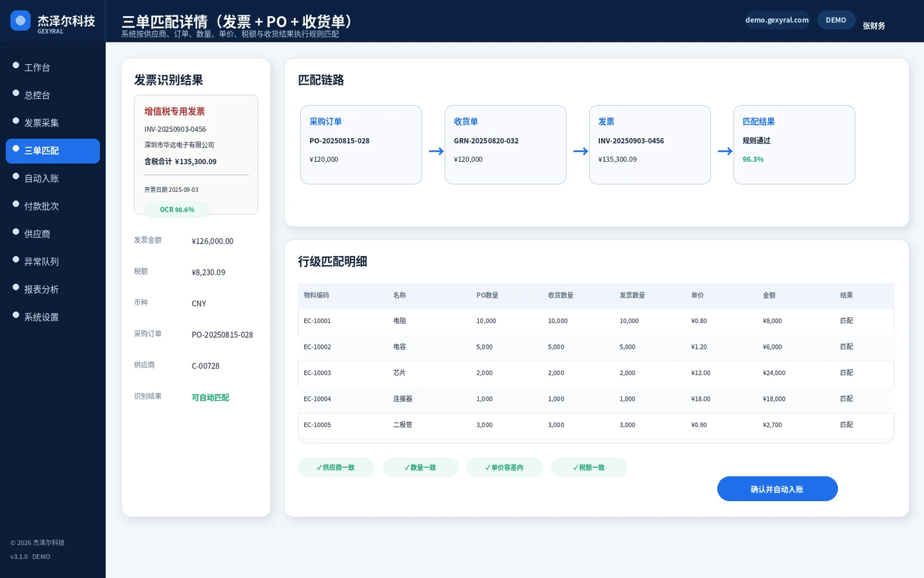924x578 pixels.
Task: Click the 含税合计 ¥135,300.09 line
Action: click(x=180, y=162)
